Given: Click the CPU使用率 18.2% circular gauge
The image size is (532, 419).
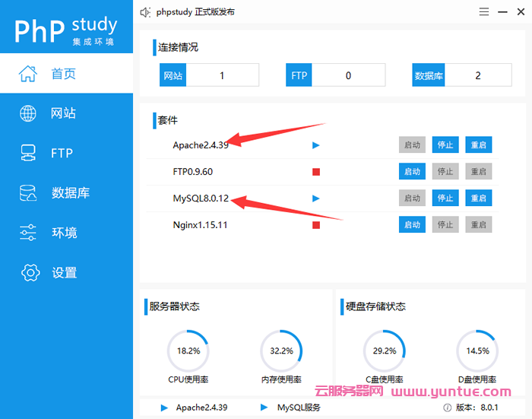Looking at the screenshot, I should [x=188, y=351].
